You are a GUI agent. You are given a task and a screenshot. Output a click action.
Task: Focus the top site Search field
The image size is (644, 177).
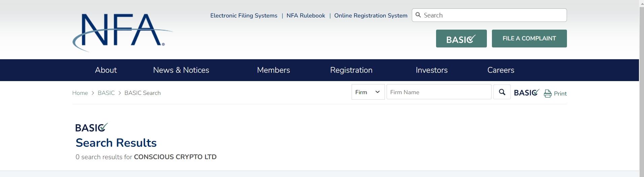coord(489,15)
